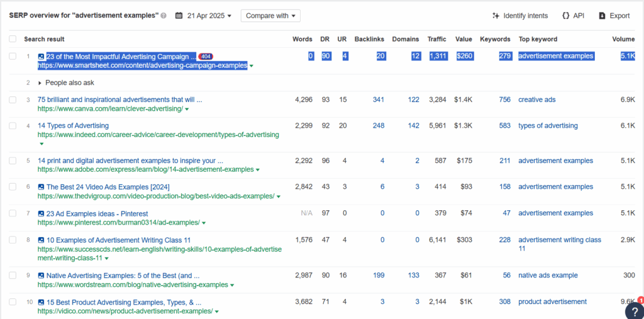Click the Export button label
The height and width of the screenshot is (319, 644).
click(x=619, y=16)
